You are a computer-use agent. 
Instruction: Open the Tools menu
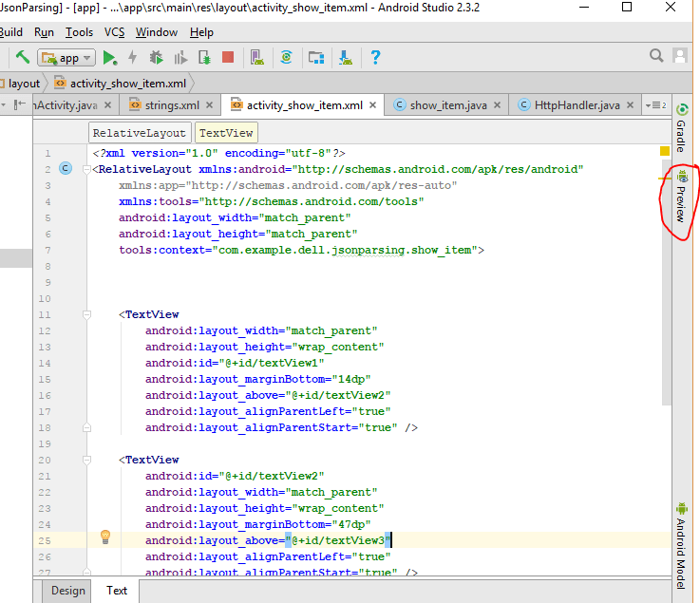click(x=79, y=32)
